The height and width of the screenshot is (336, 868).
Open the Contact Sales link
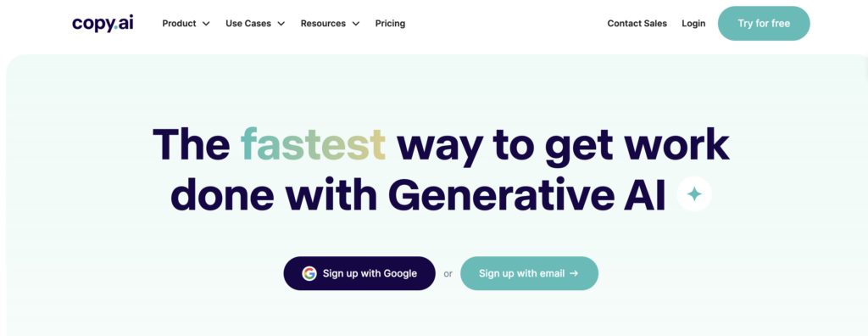click(637, 23)
